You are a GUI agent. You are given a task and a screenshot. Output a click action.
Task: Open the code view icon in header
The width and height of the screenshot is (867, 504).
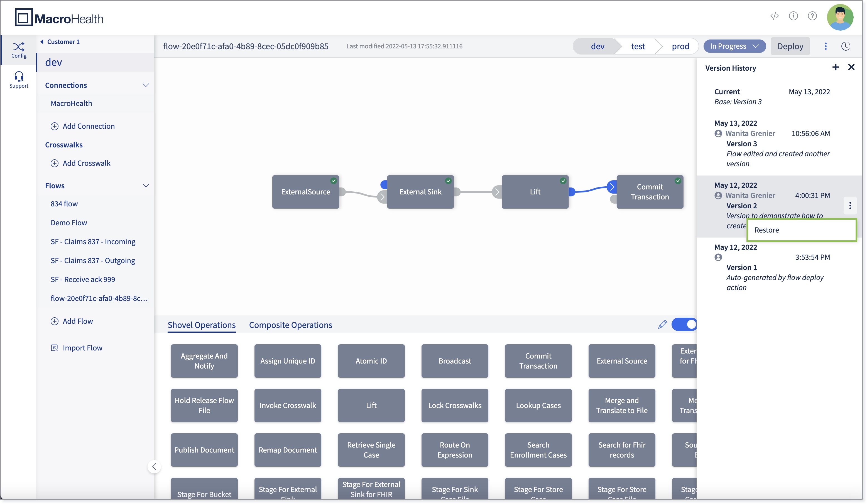pyautogui.click(x=775, y=16)
